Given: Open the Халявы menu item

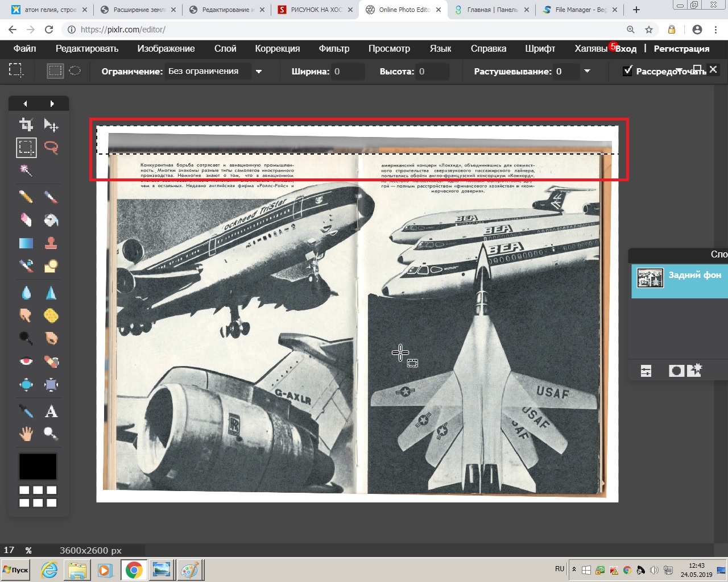Looking at the screenshot, I should [x=591, y=48].
